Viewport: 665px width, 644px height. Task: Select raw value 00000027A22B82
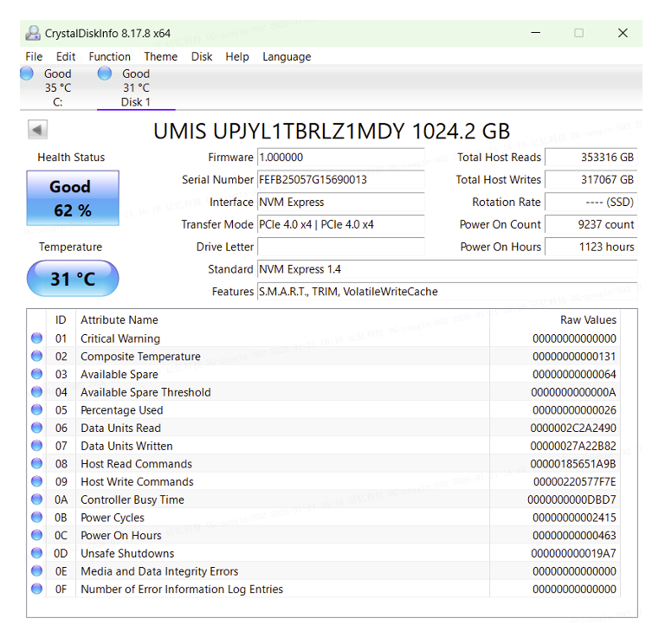pos(573,446)
